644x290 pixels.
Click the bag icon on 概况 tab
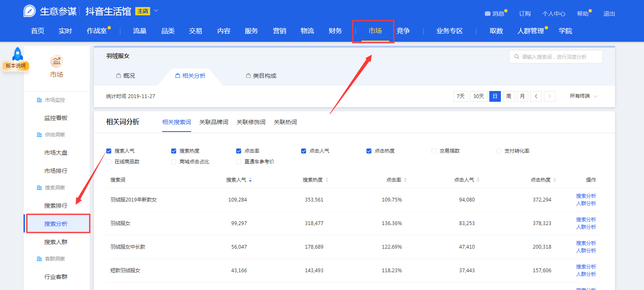click(x=118, y=76)
